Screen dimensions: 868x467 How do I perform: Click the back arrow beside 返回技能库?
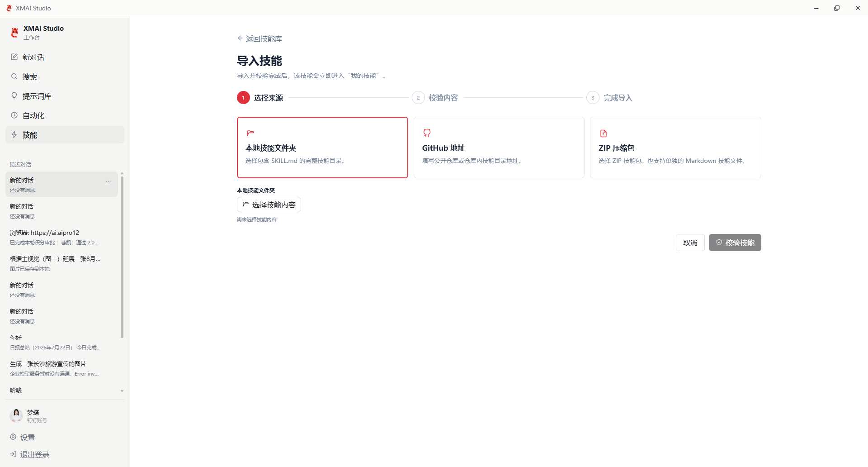click(240, 38)
